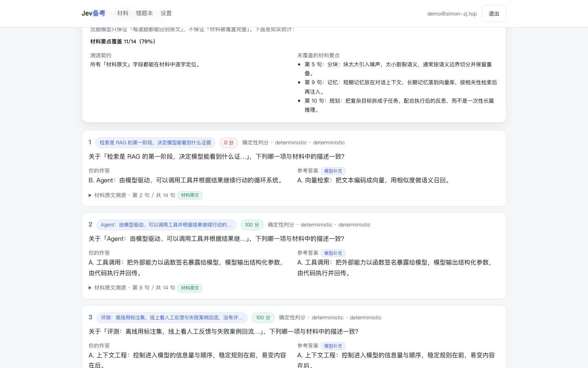Click the sentence 所有「材料原文」字段都能在材料中逐字定位
Viewport: 588px width, 368px height.
(x=146, y=65)
